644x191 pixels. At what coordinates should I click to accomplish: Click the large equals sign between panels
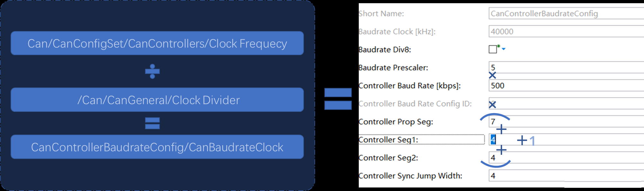click(338, 99)
